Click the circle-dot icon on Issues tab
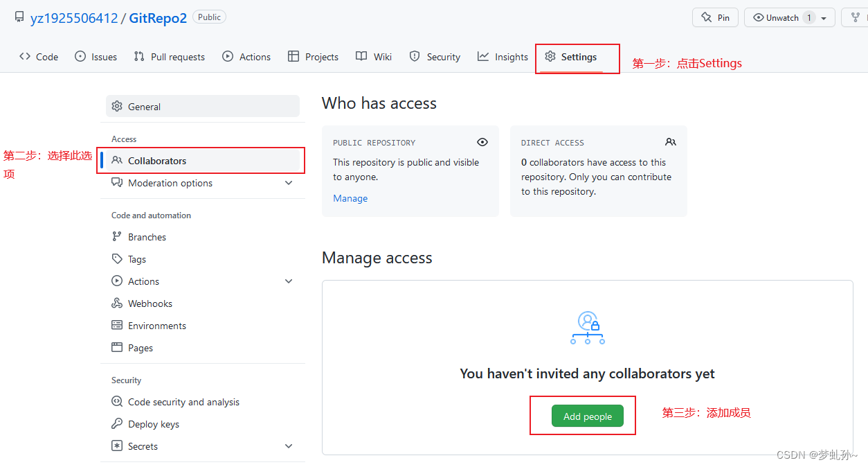Viewport: 868px width, 467px height. point(80,57)
